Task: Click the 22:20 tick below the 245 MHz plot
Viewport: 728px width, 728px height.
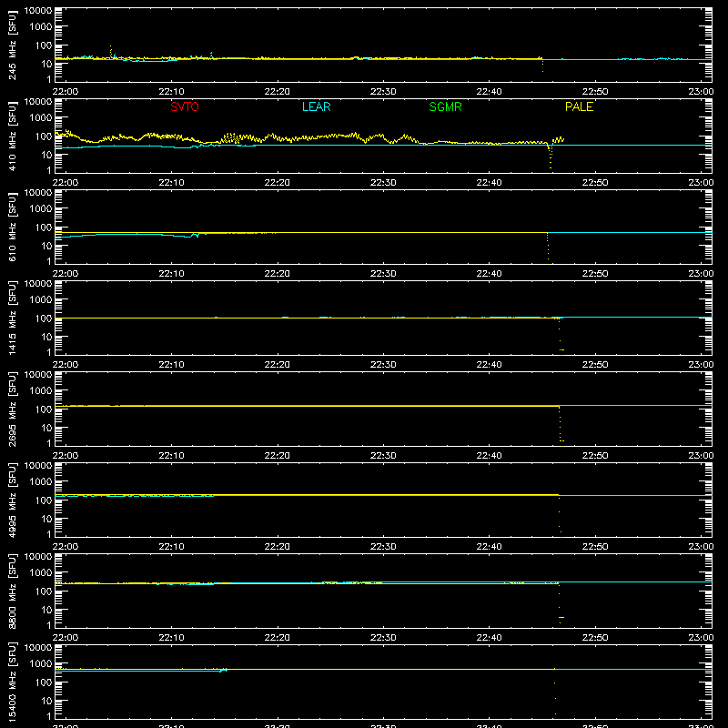Action: pos(278,92)
